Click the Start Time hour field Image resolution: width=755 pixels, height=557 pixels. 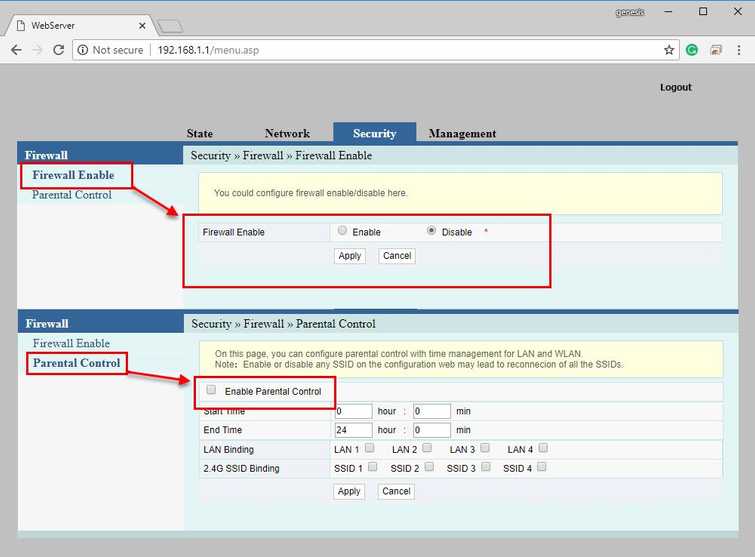[353, 411]
